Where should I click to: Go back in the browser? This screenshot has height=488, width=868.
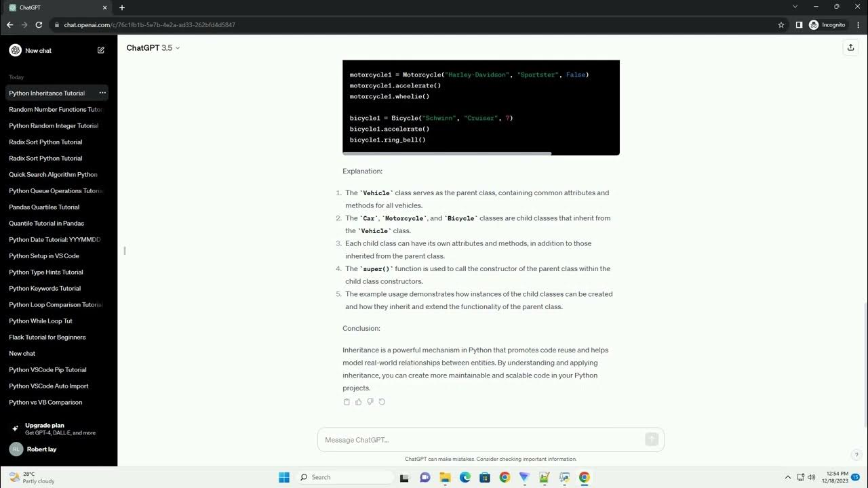tap(9, 24)
